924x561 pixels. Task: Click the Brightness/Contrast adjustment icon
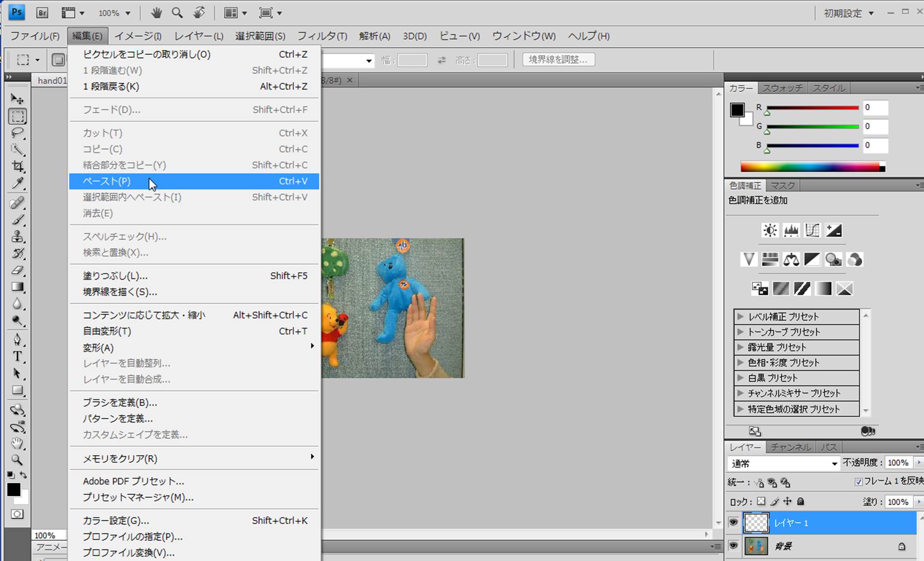click(x=770, y=230)
